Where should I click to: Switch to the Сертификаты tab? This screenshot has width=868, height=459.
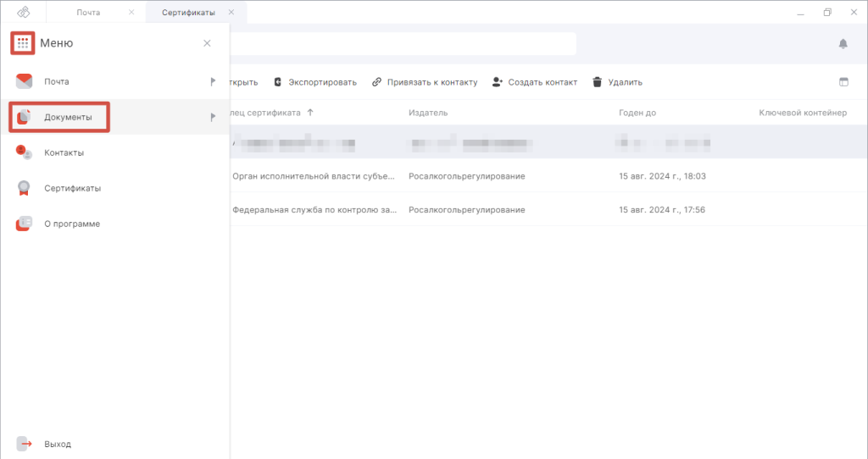(x=188, y=12)
